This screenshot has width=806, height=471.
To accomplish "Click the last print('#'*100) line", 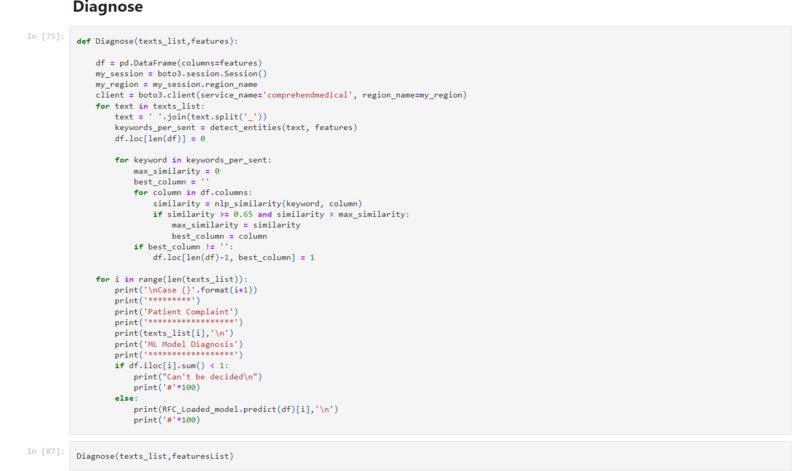I will [167, 420].
